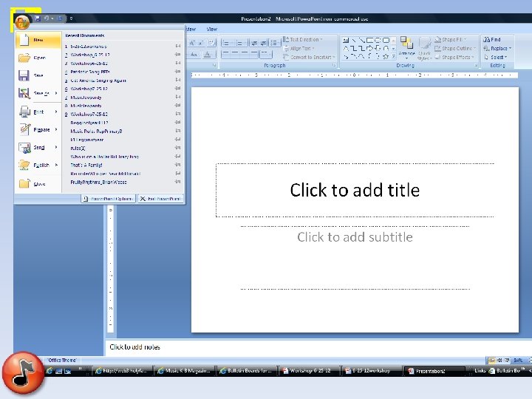Select the Right Arrow shape in gallery
532x399 pixels.
(370, 49)
